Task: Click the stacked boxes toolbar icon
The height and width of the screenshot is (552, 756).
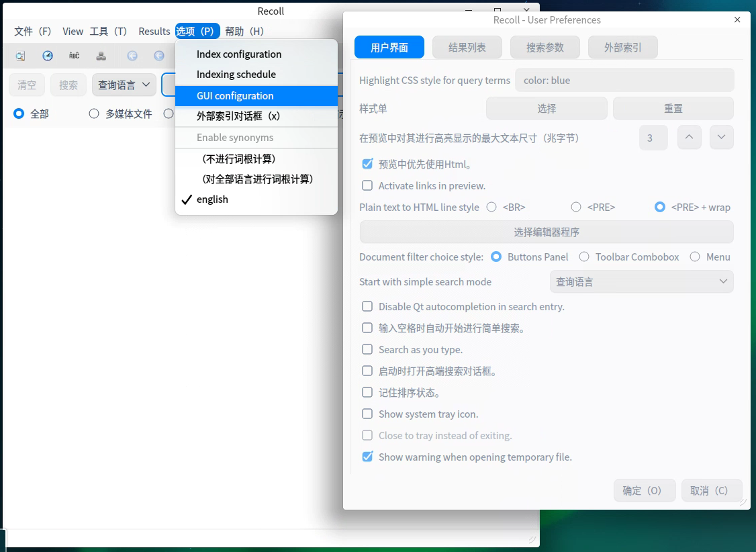Action: coord(101,56)
